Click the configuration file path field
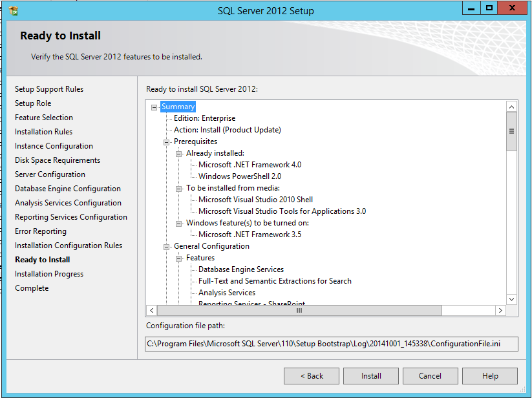 [332, 344]
